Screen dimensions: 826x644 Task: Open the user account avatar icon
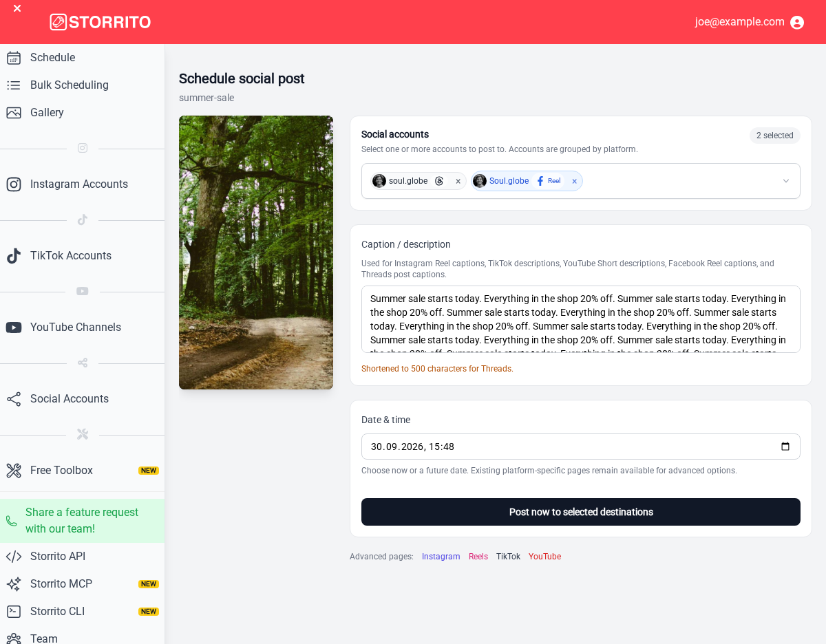[797, 22]
